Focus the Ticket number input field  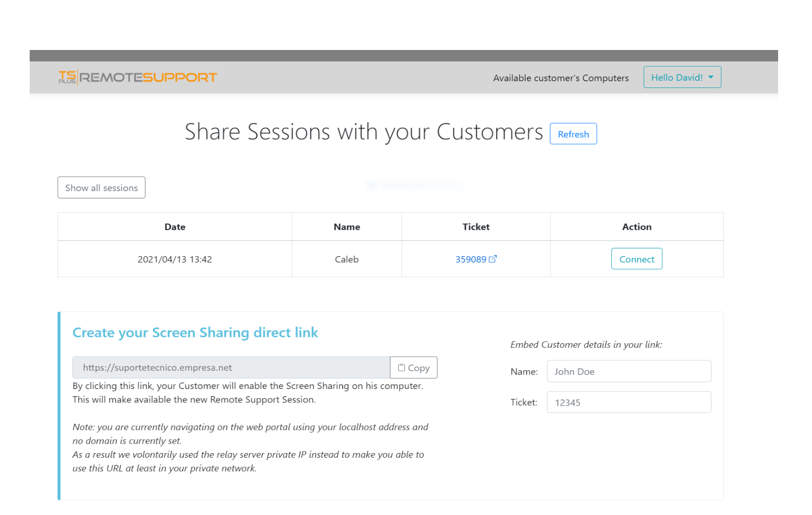(629, 402)
